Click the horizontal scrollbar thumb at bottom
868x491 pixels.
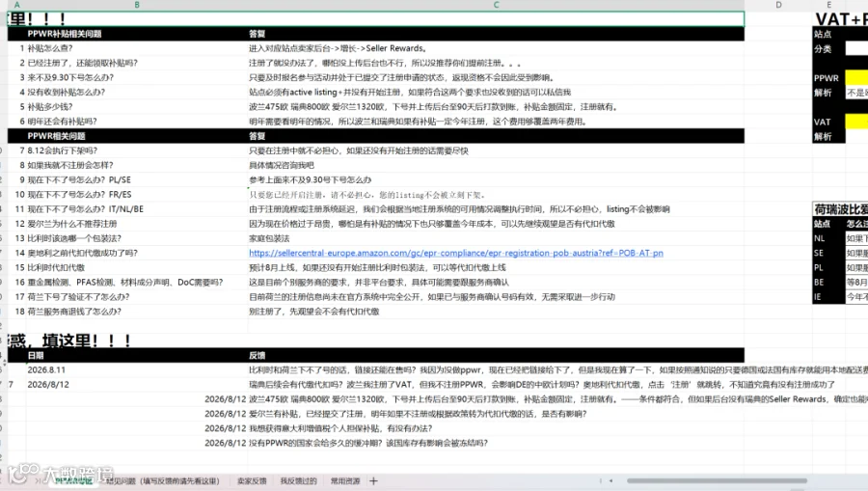coord(717,480)
